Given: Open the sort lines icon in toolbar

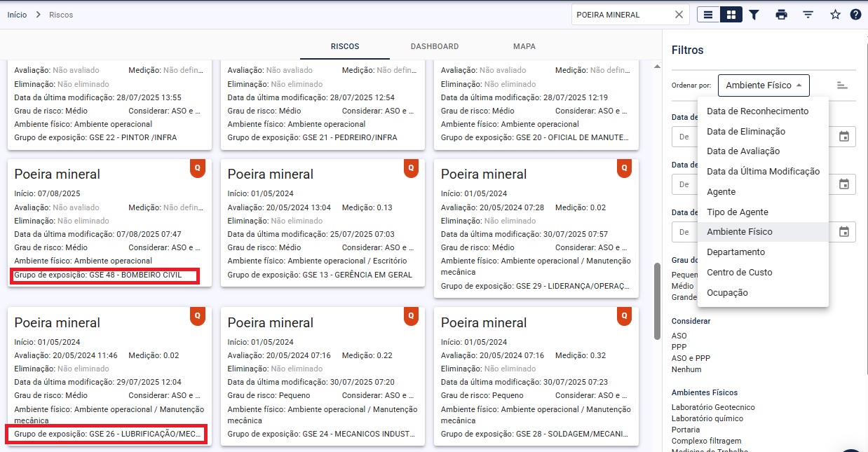Looking at the screenshot, I should [x=808, y=15].
